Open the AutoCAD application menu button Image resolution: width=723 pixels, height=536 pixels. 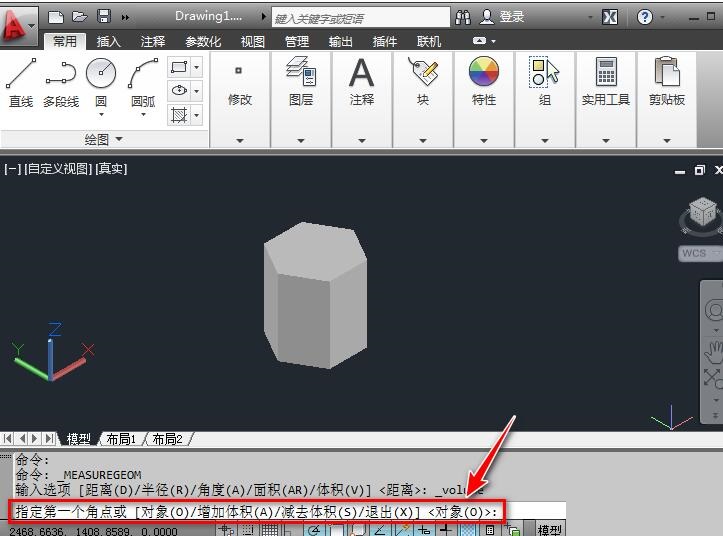(18, 26)
